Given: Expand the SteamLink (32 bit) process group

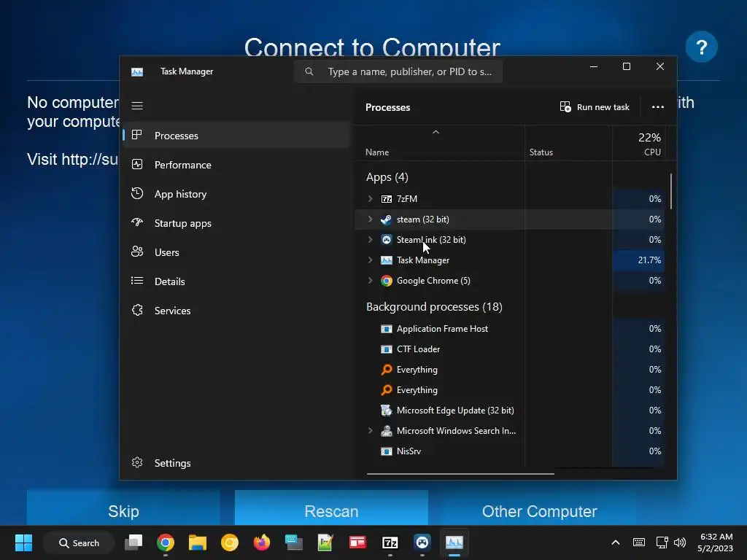Looking at the screenshot, I should (x=370, y=239).
